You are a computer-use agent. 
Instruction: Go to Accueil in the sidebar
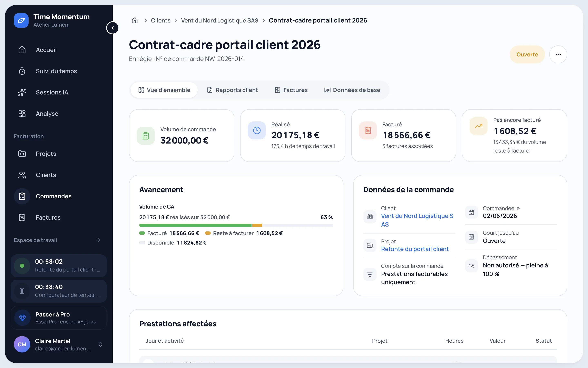pyautogui.click(x=46, y=50)
